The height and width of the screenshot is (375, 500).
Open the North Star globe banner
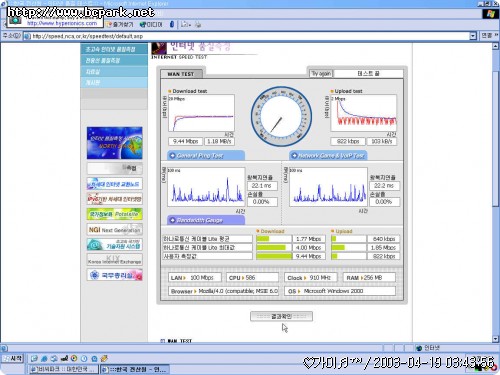(114, 143)
